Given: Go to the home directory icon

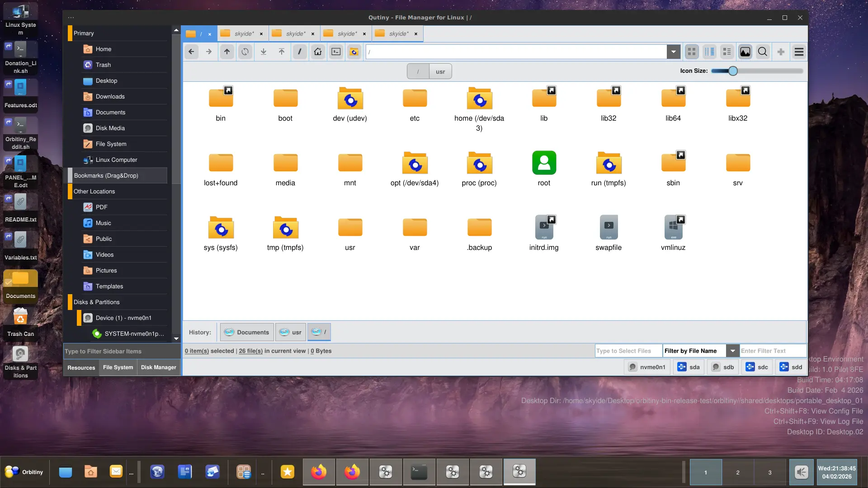Looking at the screenshot, I should 318,52.
